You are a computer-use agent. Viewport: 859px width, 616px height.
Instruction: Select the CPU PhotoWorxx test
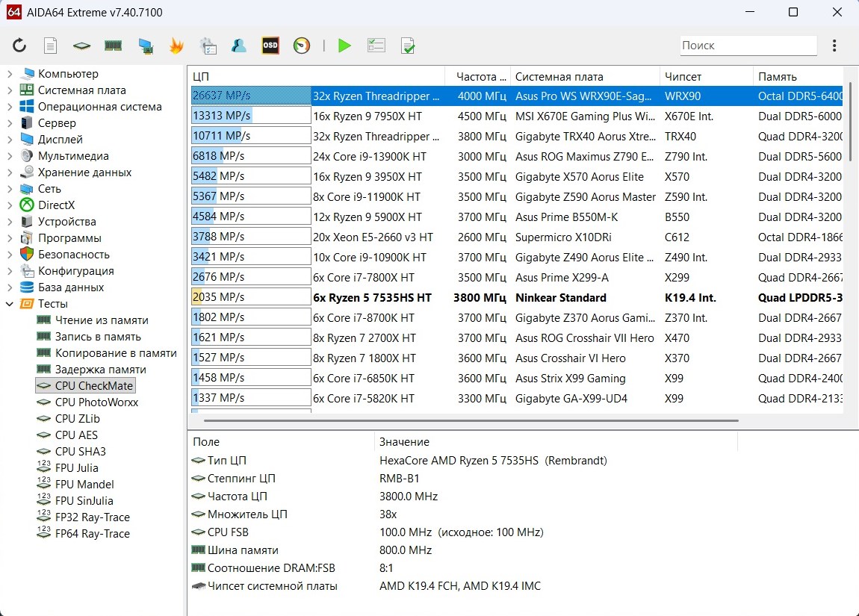pos(96,402)
